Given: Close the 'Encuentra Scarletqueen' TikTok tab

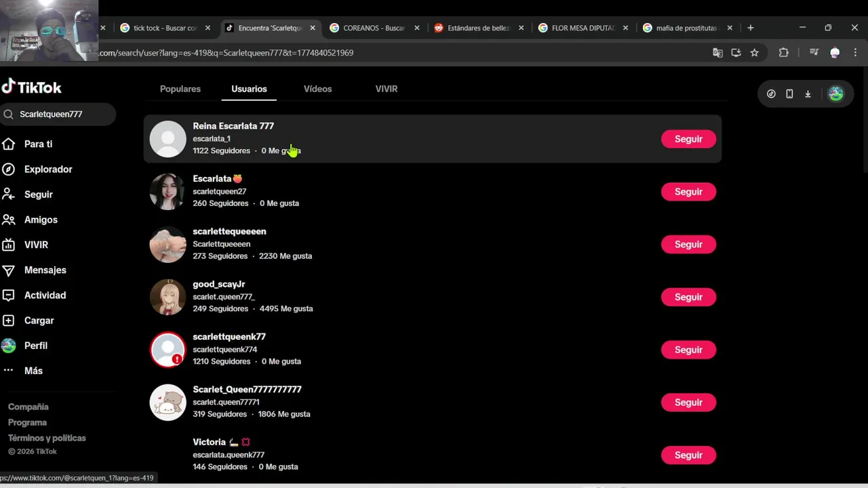Looking at the screenshot, I should pyautogui.click(x=313, y=28).
